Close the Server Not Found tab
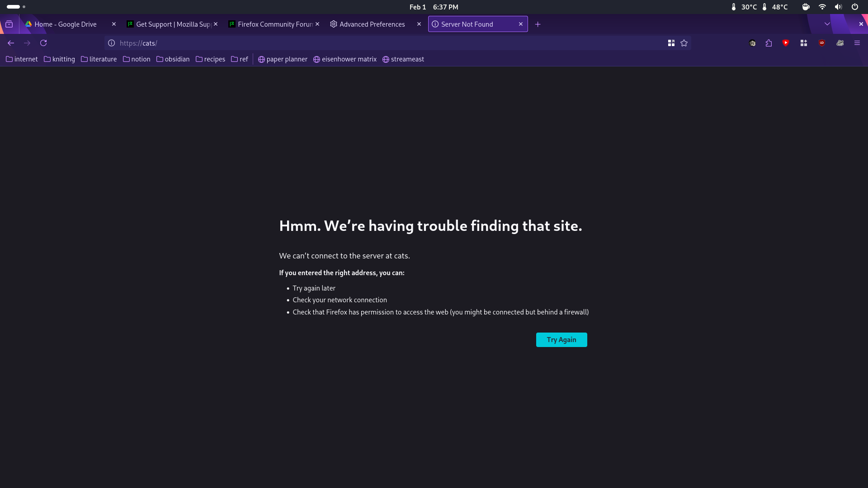Image resolution: width=868 pixels, height=488 pixels. coord(520,24)
